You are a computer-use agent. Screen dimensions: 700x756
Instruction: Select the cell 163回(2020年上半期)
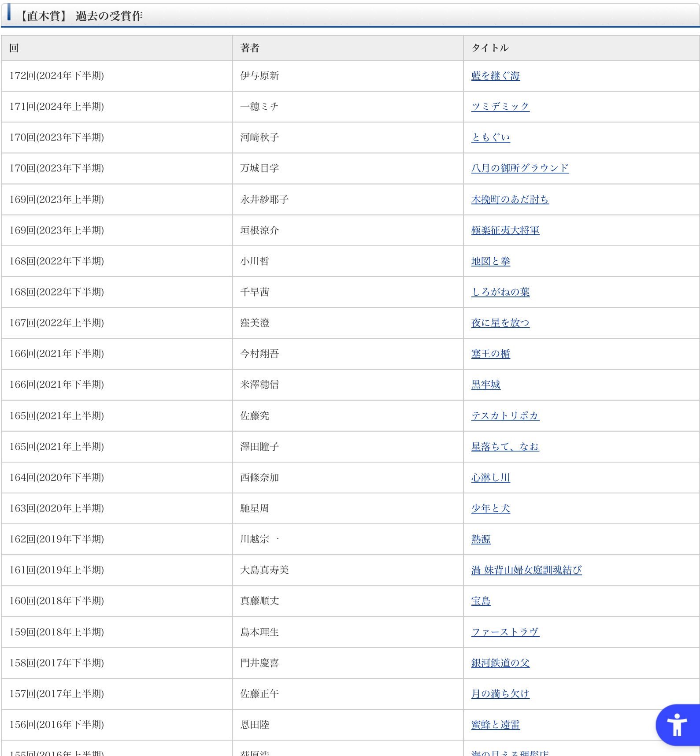click(117, 508)
